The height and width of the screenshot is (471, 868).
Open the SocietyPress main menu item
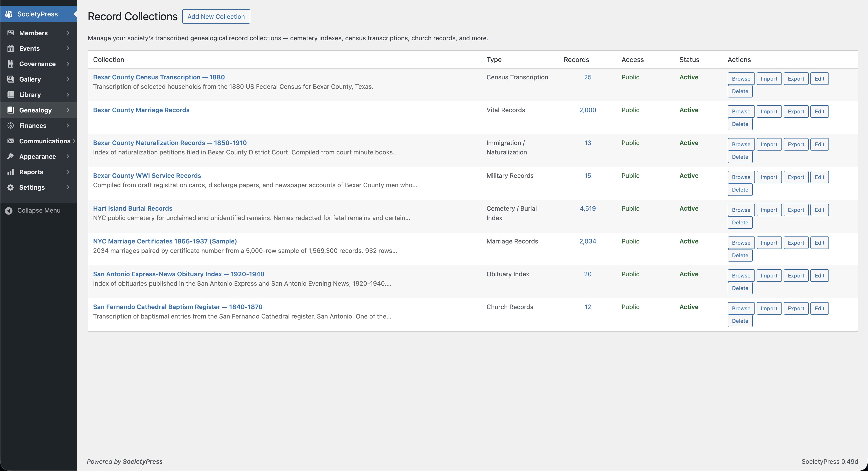coord(37,14)
